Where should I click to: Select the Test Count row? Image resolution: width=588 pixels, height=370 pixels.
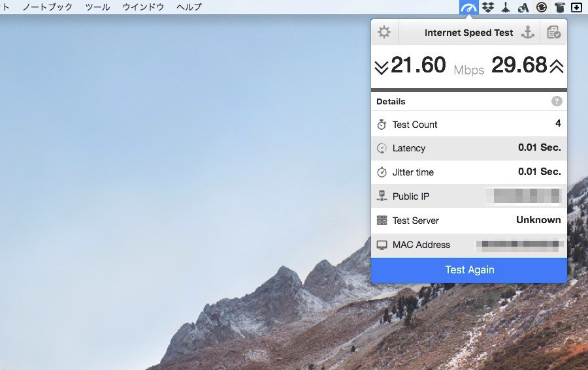coord(469,125)
